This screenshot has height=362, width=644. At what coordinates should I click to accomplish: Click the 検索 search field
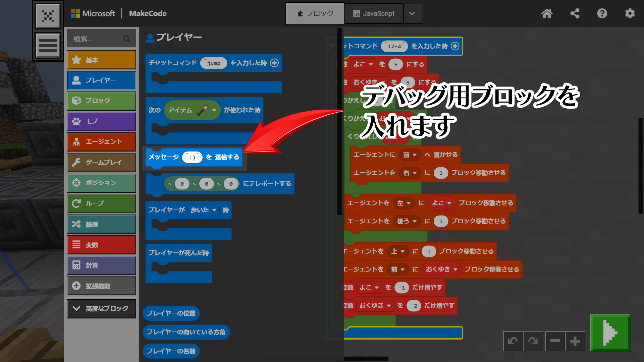coord(97,39)
